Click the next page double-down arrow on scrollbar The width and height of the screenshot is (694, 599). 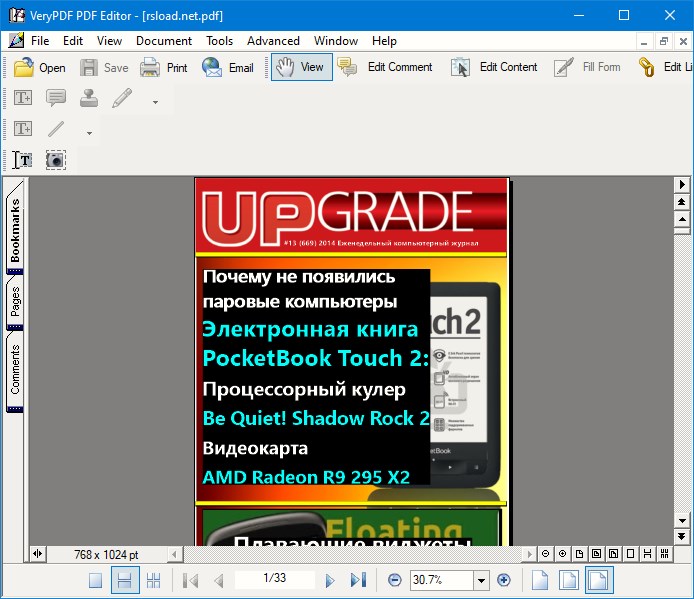[x=682, y=537]
